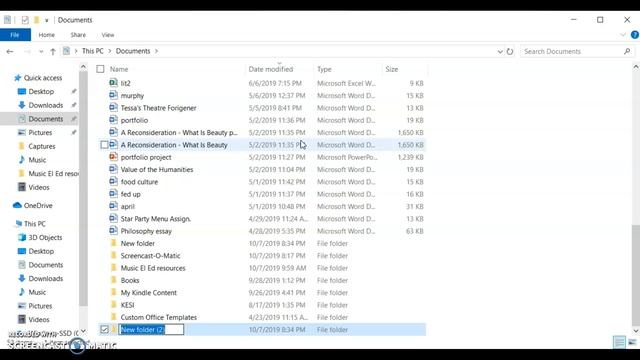Select Desktop under Quick access
640x360 pixels.
click(41, 91)
